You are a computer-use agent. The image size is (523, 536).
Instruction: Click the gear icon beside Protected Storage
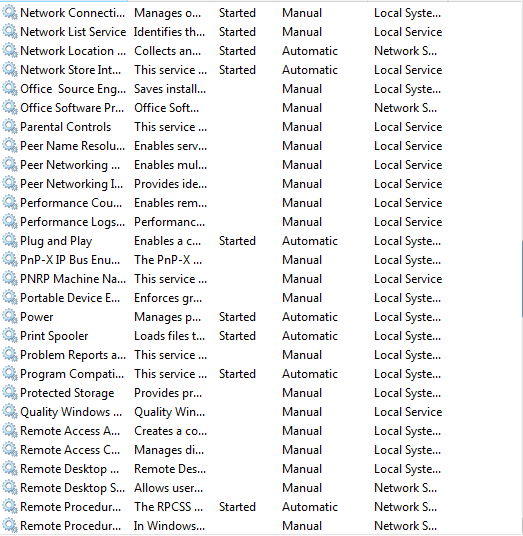10,393
